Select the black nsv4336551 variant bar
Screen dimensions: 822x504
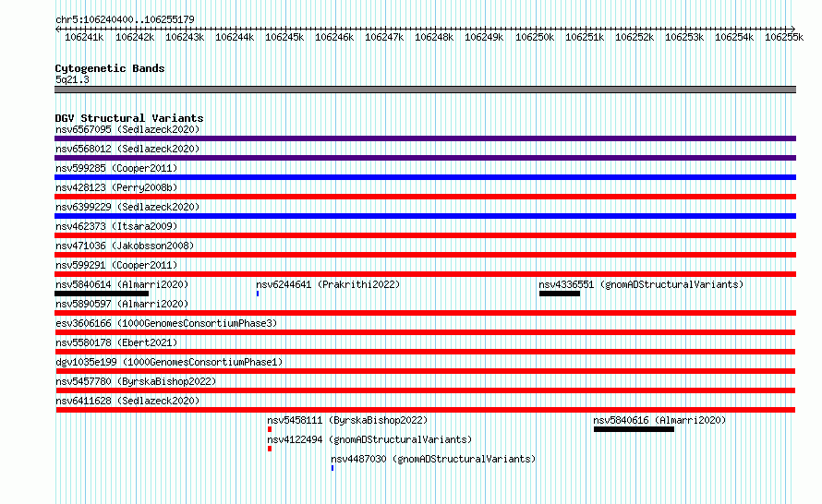(560, 294)
